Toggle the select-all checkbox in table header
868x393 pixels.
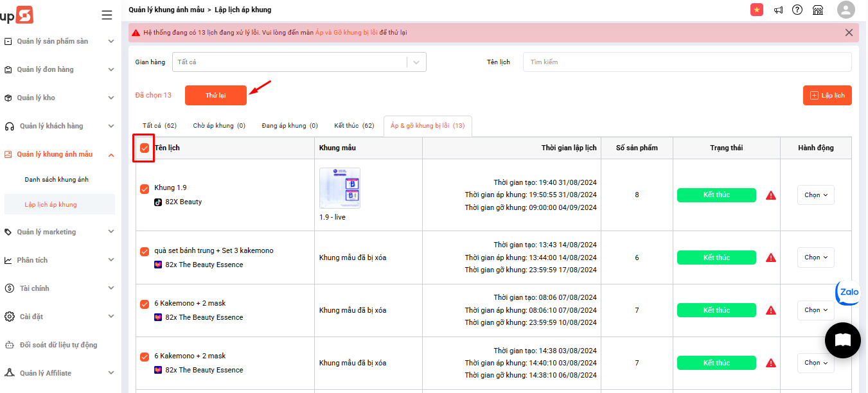pos(145,148)
